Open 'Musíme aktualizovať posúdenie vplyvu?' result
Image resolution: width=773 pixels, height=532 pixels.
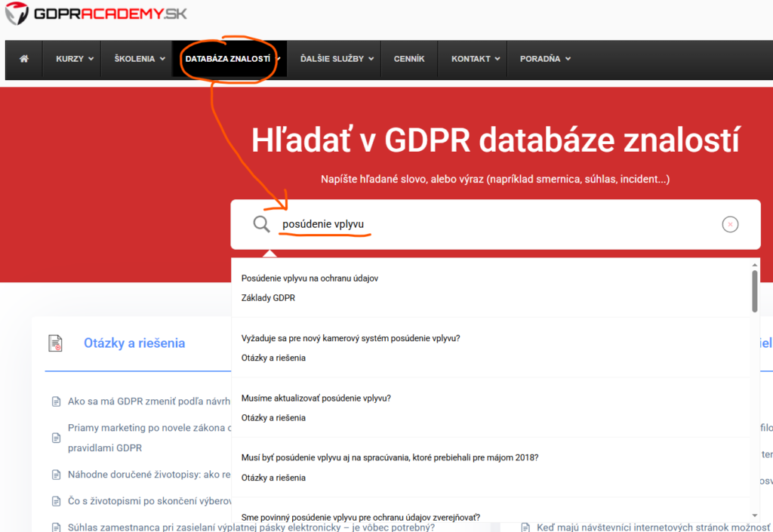pyautogui.click(x=316, y=398)
